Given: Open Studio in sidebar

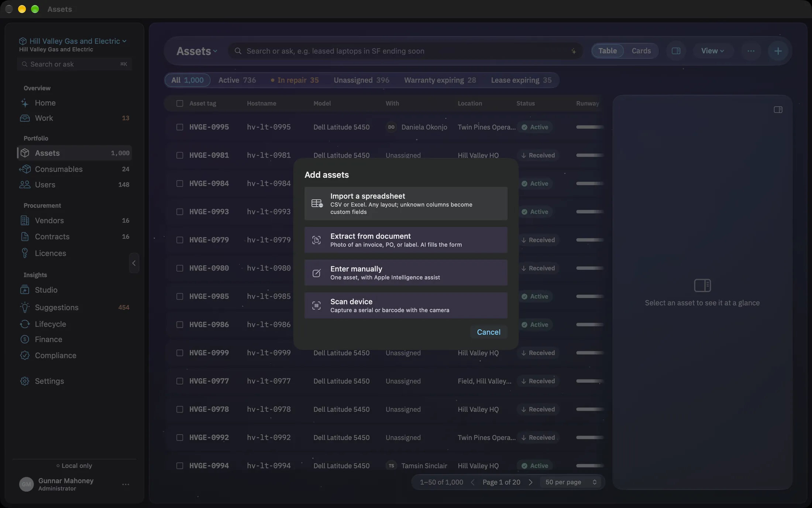Looking at the screenshot, I should [x=74, y=290].
